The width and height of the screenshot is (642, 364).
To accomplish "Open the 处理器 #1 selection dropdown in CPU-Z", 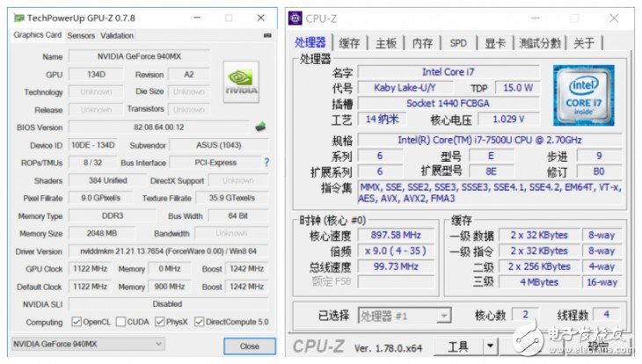I will point(405,316).
